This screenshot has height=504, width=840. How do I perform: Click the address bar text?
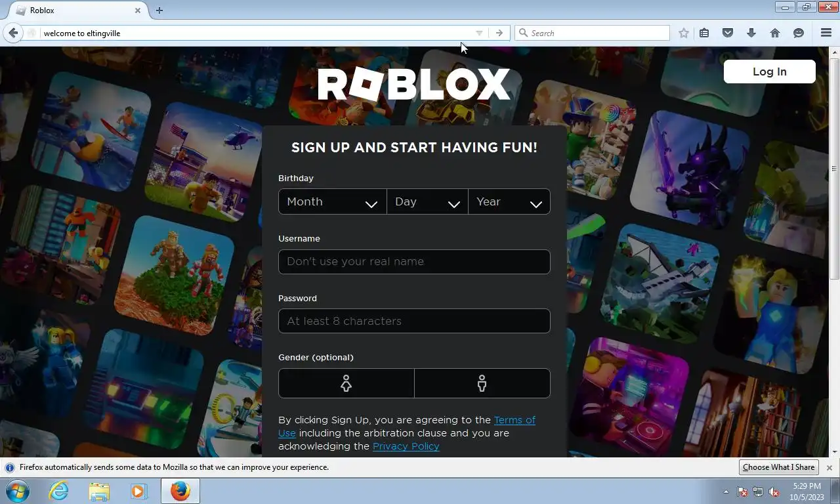coord(82,33)
